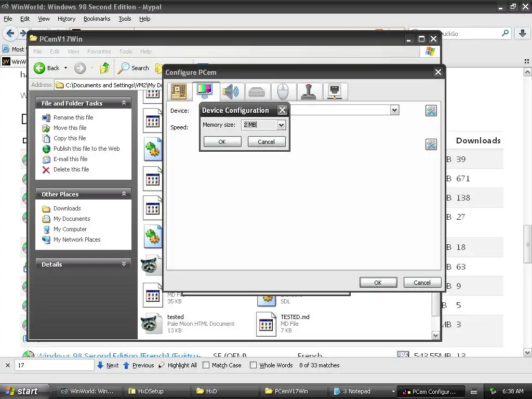
Task: Open the explorer File menu
Action: 37,51
